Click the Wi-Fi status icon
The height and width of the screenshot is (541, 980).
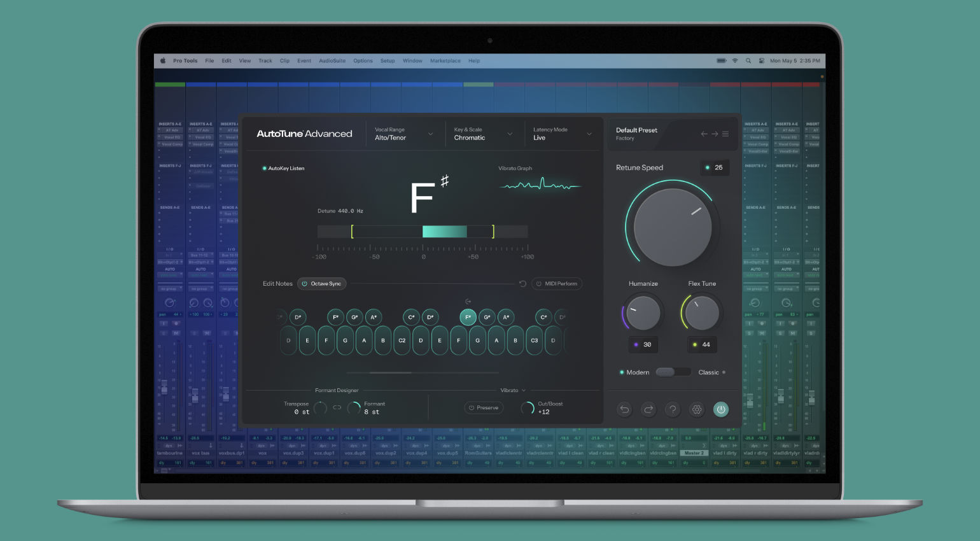735,61
